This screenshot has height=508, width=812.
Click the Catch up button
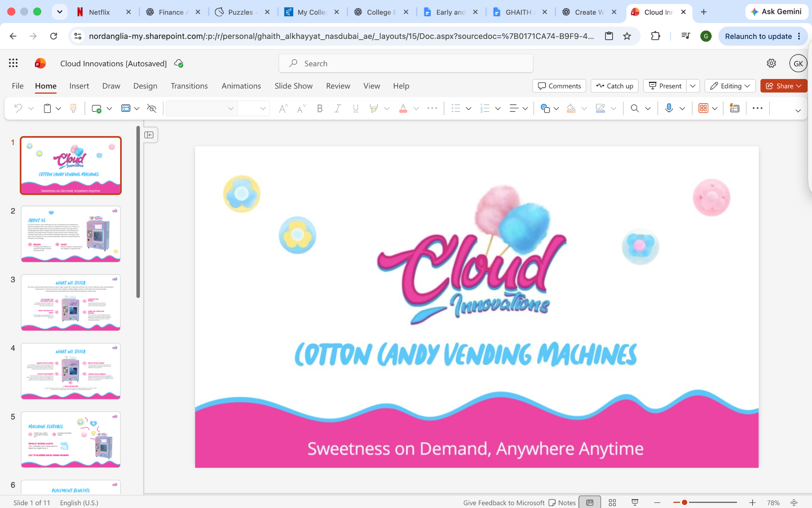pyautogui.click(x=615, y=86)
